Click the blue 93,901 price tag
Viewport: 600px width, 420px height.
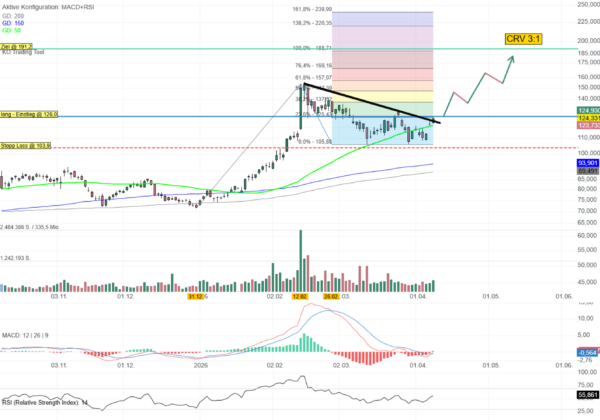pos(588,163)
